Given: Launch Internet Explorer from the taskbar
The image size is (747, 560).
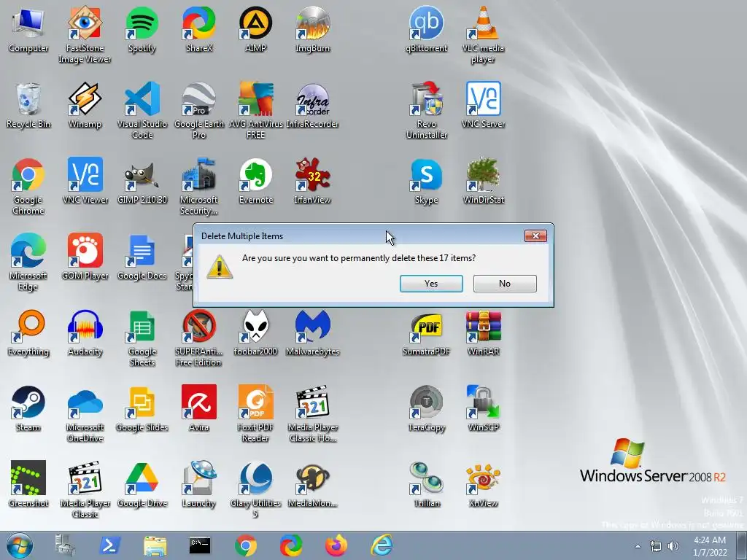Looking at the screenshot, I should point(382,545).
